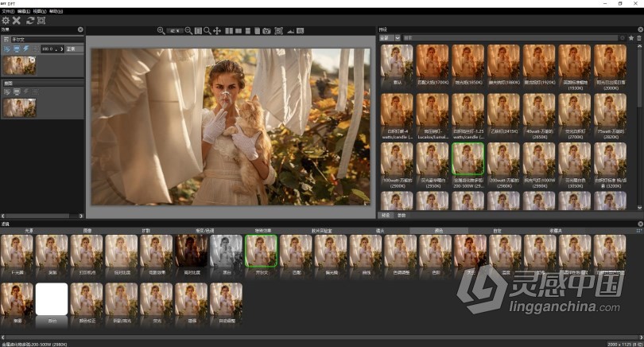Open the 正常 blend mode dropdown

click(x=75, y=49)
